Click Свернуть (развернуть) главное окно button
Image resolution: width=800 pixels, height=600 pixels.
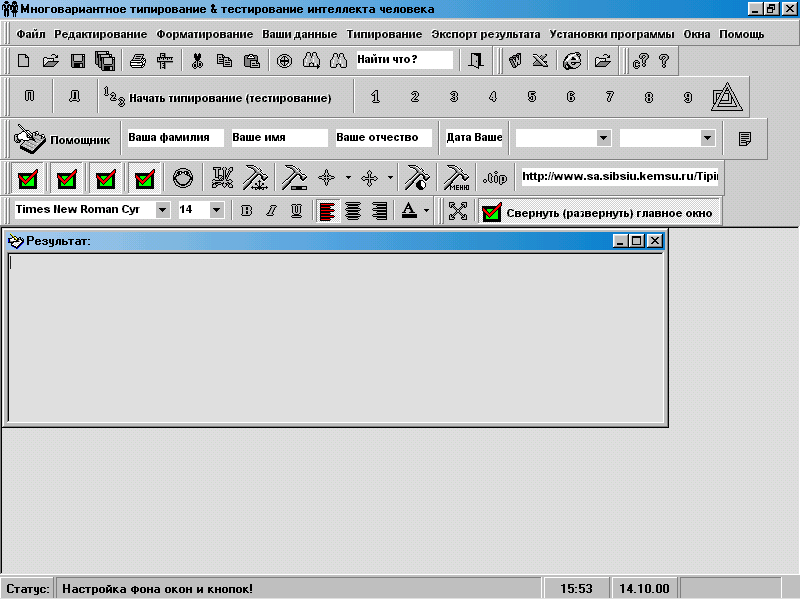tap(599, 212)
